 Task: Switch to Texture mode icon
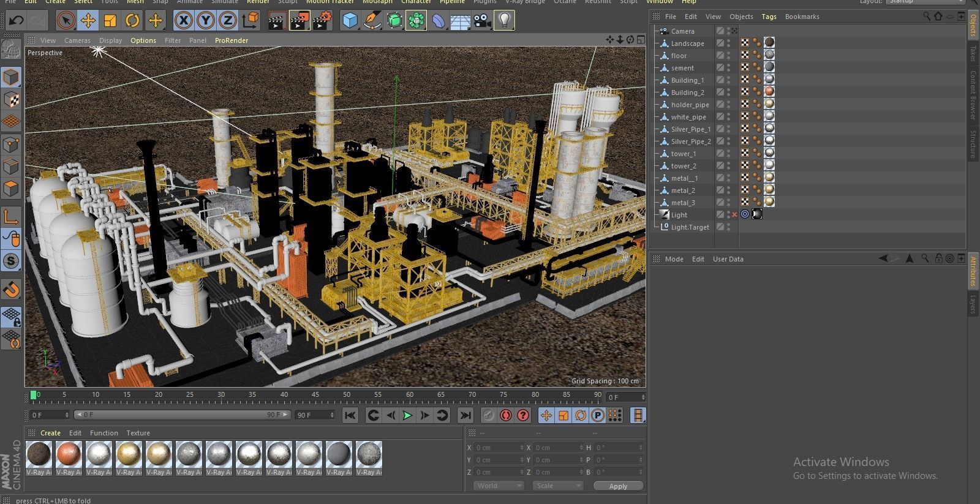(x=11, y=99)
